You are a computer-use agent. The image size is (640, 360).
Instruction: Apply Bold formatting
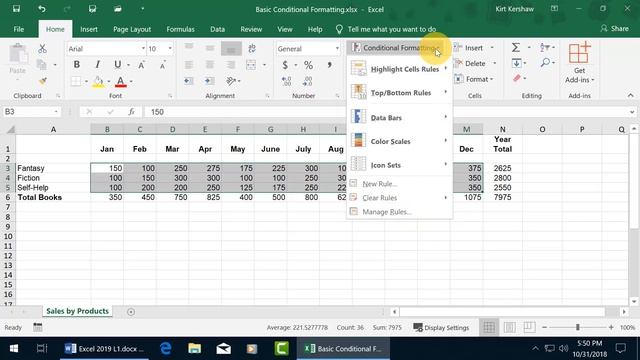tap(76, 64)
